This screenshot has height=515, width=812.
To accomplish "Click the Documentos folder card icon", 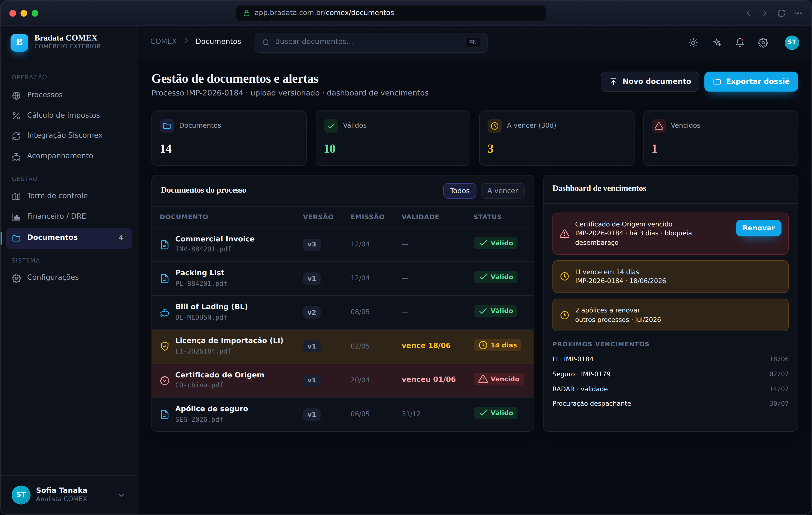I will [167, 126].
